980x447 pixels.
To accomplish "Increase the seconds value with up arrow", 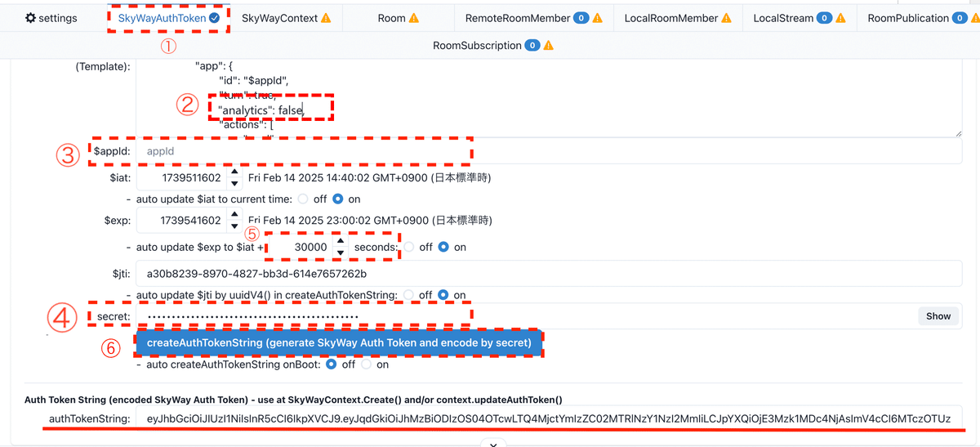I will [x=341, y=241].
